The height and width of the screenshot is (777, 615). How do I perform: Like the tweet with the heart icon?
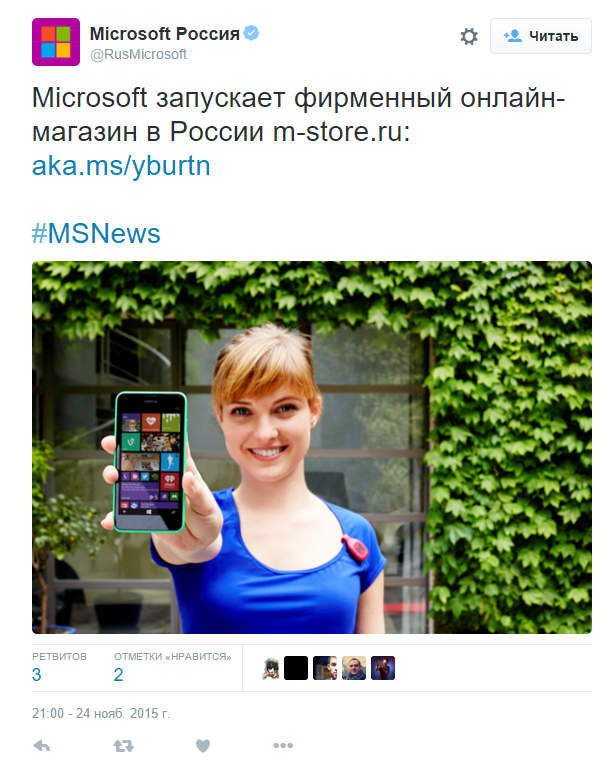[203, 746]
